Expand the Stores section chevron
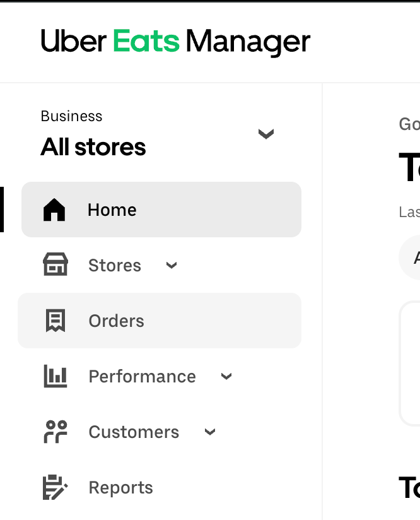Viewport: 420px width, 520px height. point(171,266)
